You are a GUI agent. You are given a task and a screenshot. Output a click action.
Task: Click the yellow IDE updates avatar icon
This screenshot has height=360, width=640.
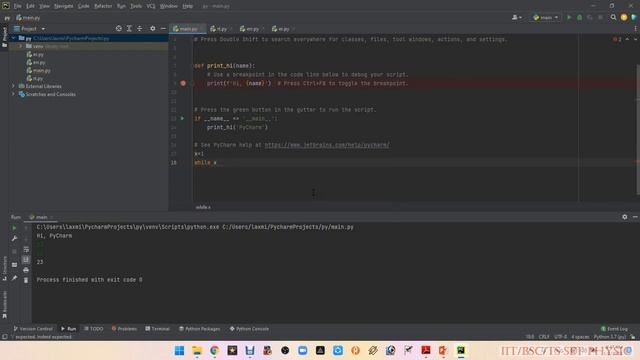624,18
